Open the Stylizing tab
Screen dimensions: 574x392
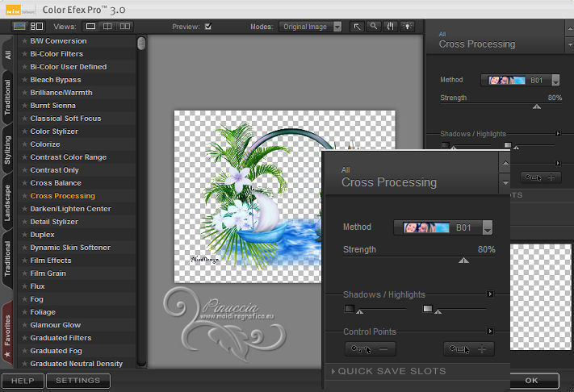coord(8,150)
